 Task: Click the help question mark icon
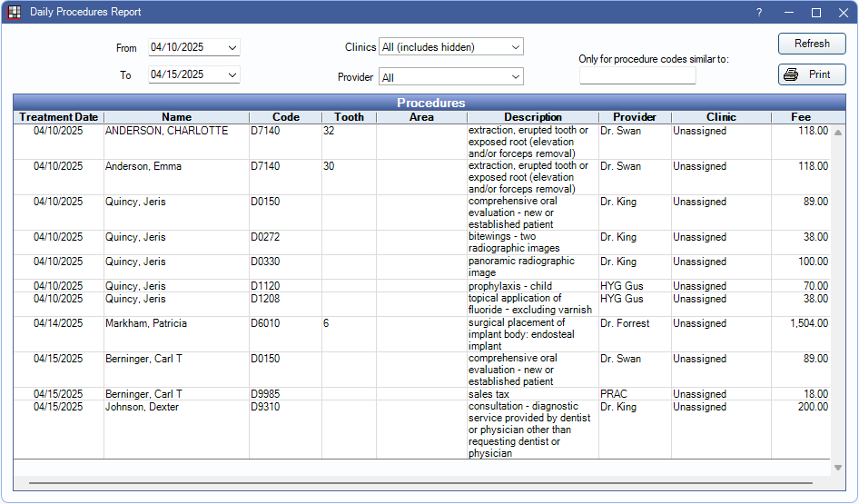(758, 13)
